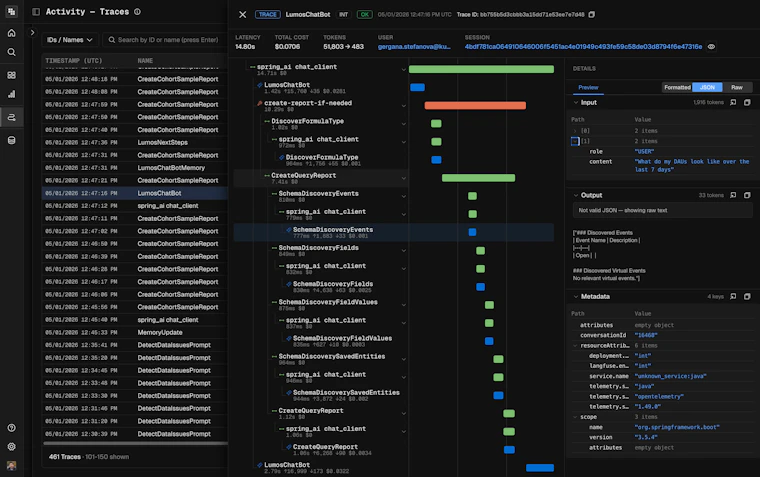The image size is (760, 477).
Task: Copy the Trace ID
Action: tap(592, 15)
